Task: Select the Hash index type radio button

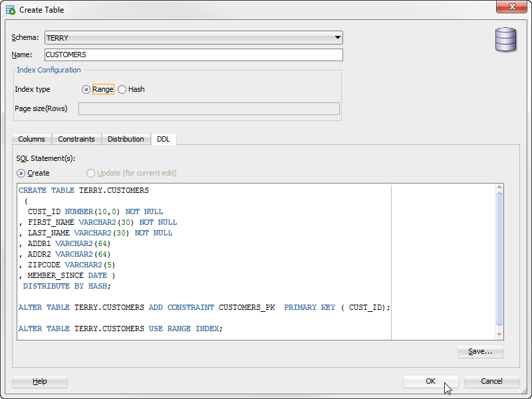Action: click(x=122, y=90)
